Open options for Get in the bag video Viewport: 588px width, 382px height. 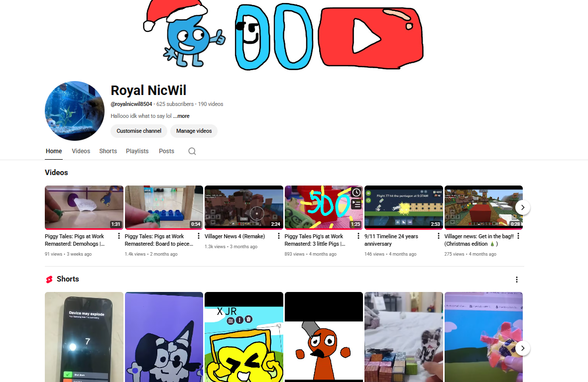518,236
